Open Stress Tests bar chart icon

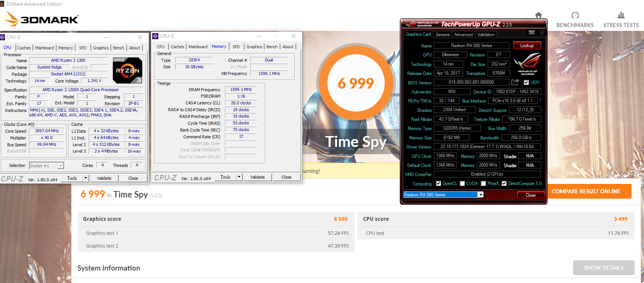click(x=621, y=15)
